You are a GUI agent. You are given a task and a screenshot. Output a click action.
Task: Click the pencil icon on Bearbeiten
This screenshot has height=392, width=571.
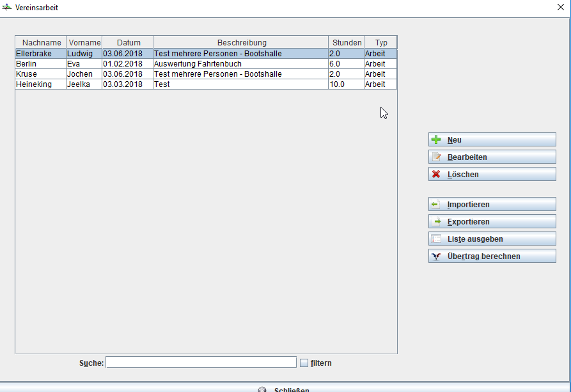tap(436, 157)
